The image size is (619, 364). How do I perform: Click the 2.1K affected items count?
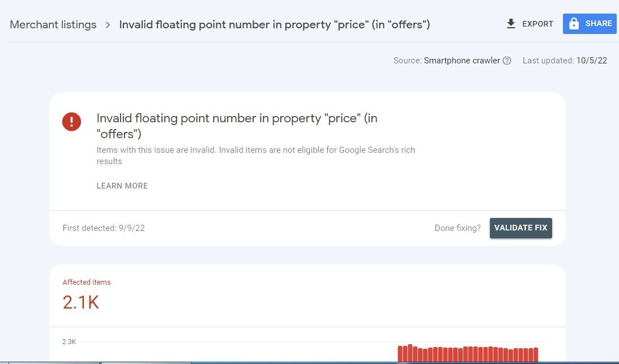tap(81, 302)
